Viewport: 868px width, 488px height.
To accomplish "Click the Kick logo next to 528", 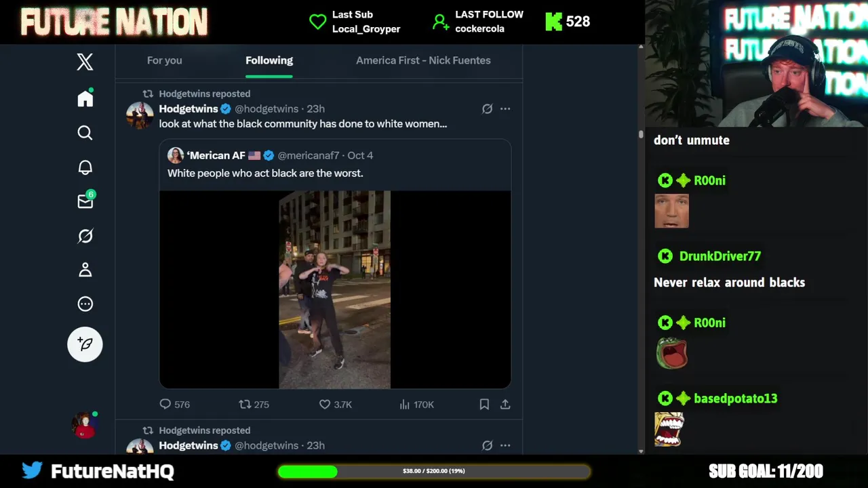I will point(553,22).
